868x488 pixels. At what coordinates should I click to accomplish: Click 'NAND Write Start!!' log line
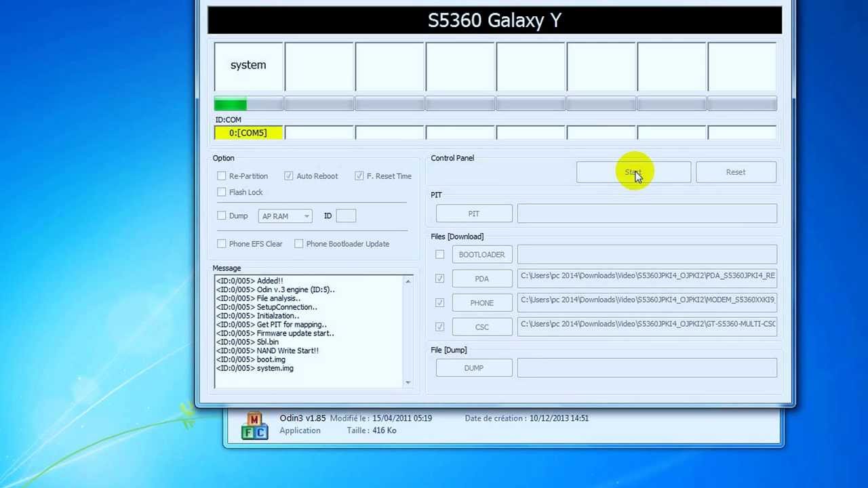267,351
